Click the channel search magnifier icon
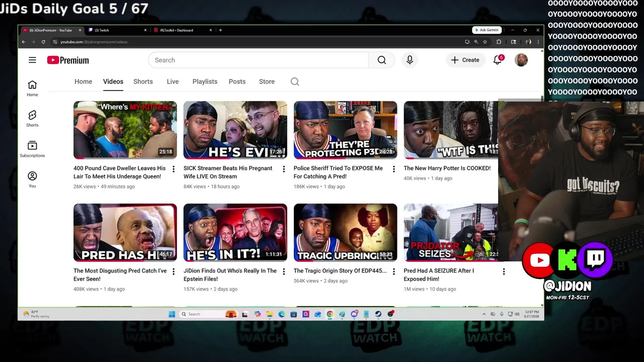The image size is (644, 362). (x=295, y=81)
